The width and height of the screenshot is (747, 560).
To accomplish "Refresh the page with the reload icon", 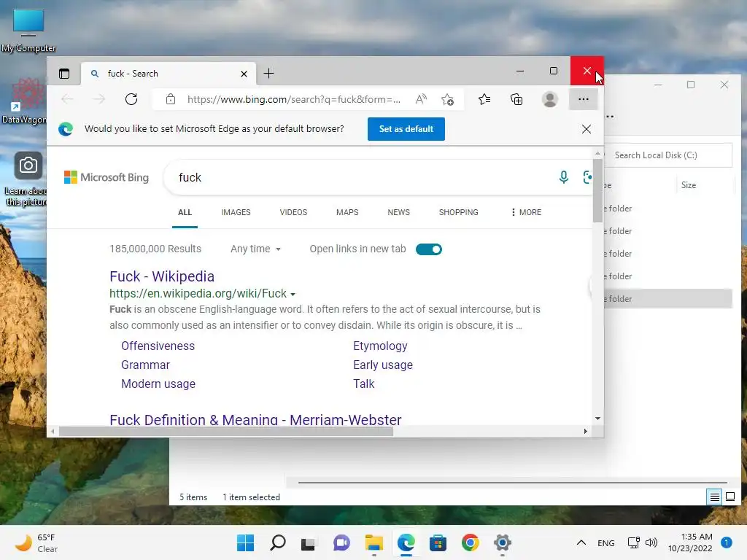I will click(131, 99).
